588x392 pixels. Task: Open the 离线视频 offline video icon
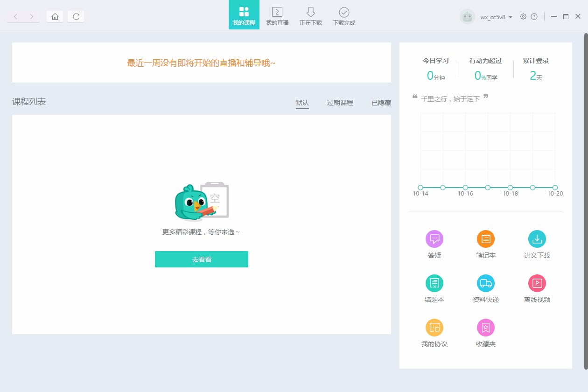pyautogui.click(x=537, y=283)
